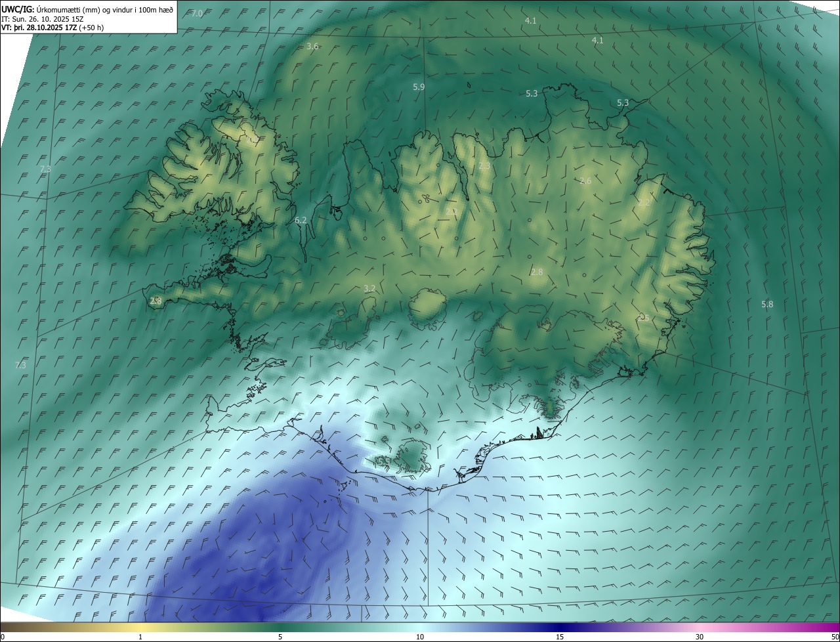
Task: Click the 5 tick label on color scale
Action: click(x=280, y=637)
